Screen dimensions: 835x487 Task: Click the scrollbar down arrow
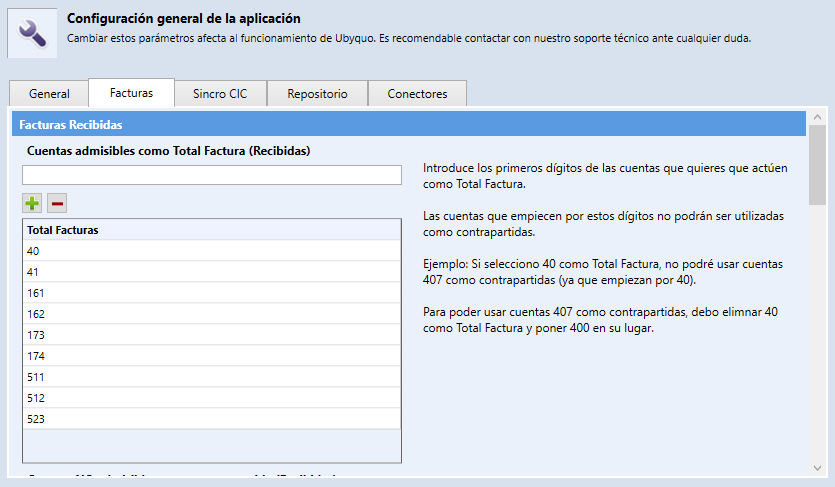click(817, 468)
